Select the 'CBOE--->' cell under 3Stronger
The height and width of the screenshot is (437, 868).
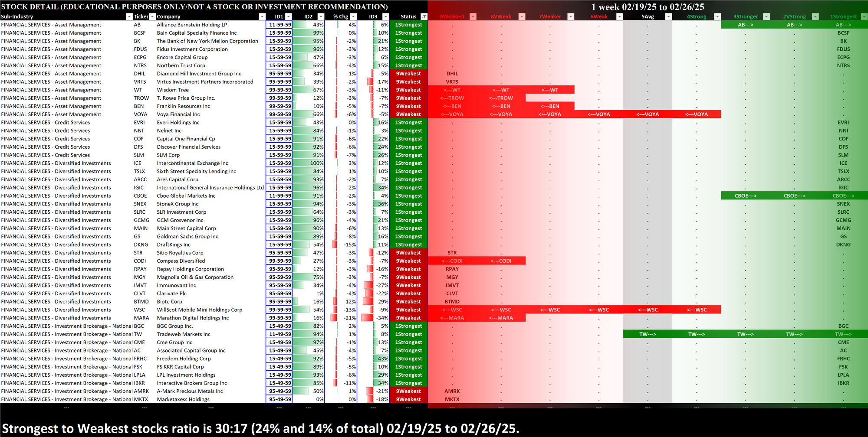[746, 196]
